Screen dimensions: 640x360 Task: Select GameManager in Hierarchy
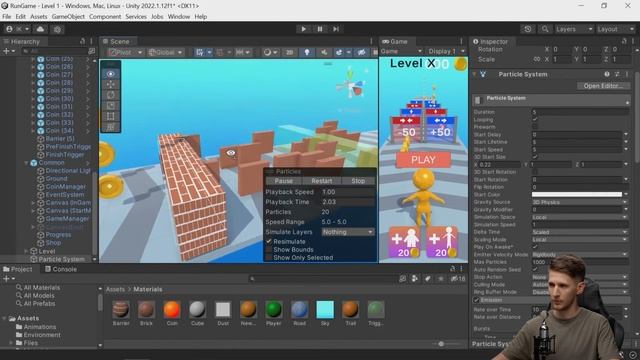(67, 218)
